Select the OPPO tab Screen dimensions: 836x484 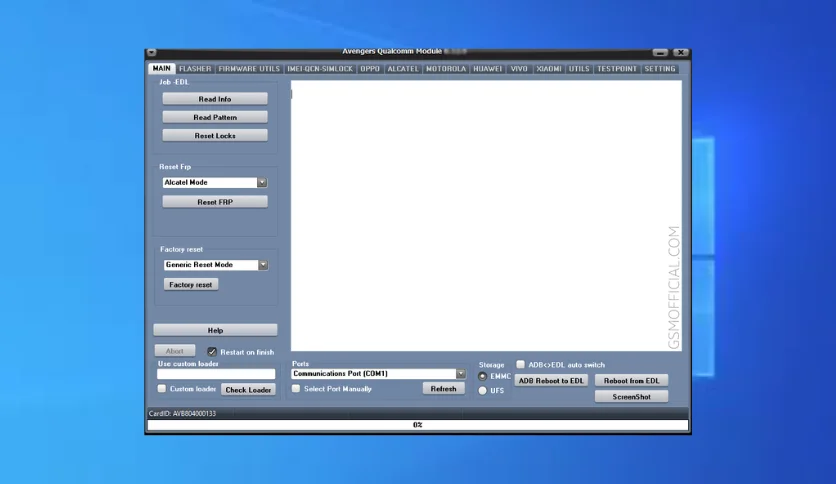(370, 69)
